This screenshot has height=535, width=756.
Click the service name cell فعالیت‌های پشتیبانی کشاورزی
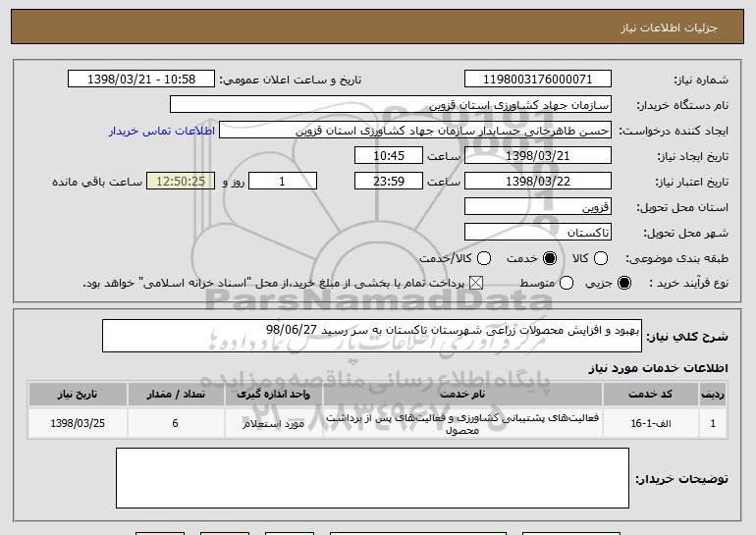pos(462,423)
